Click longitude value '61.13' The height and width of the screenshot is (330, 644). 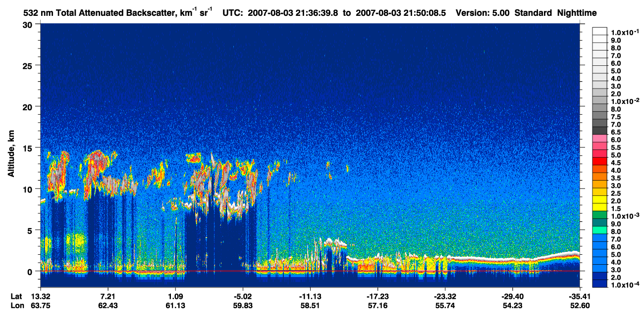pyautogui.click(x=175, y=306)
